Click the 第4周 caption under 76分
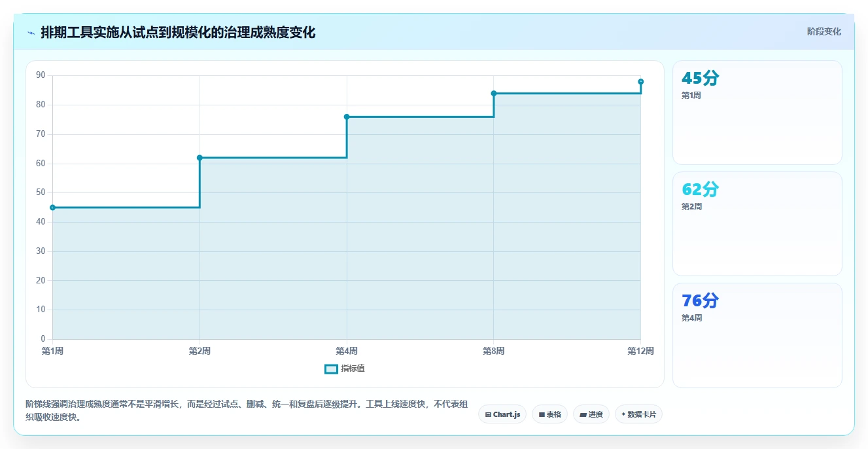Screen dimensions: 868x449 point(691,318)
